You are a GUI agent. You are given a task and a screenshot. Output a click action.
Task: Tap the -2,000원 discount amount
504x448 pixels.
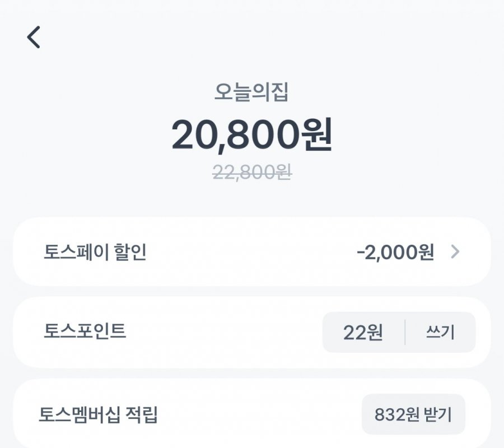point(396,253)
